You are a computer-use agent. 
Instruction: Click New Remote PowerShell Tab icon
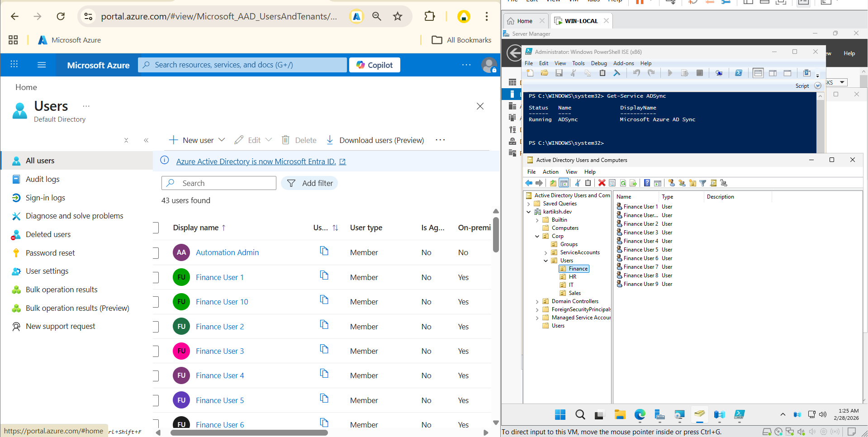point(719,73)
